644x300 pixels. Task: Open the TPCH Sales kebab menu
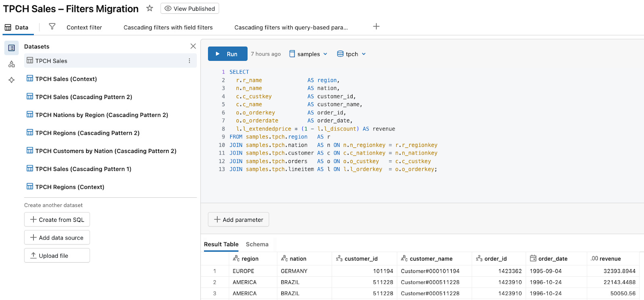tap(189, 61)
